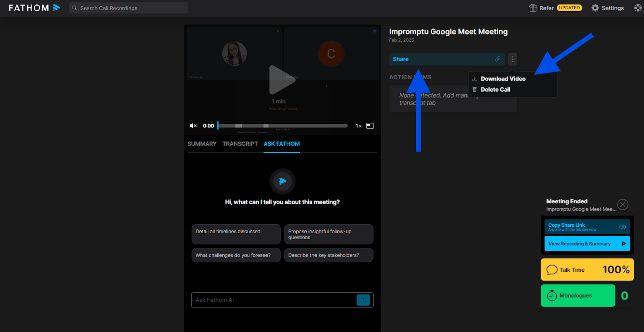Viewport: 644px width, 332px height.
Task: Open the three-dot more options menu
Action: (x=512, y=59)
